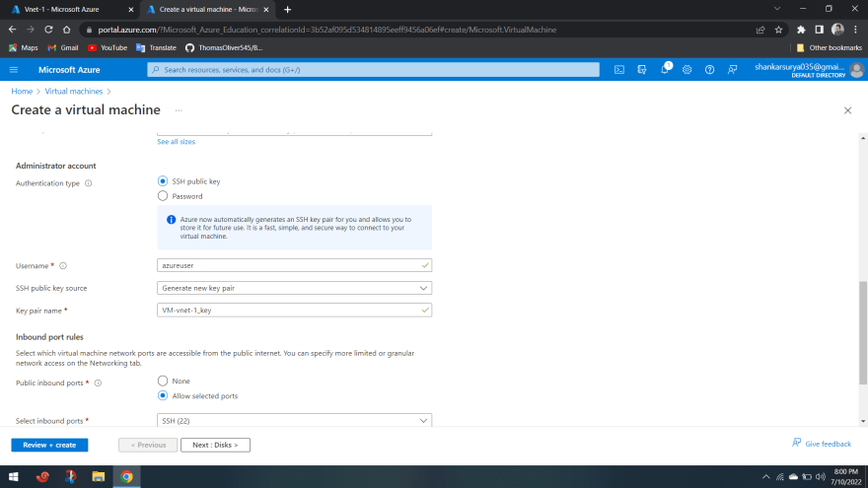The image size is (868, 488).
Task: Reload the current browser page
Action: click(x=48, y=30)
